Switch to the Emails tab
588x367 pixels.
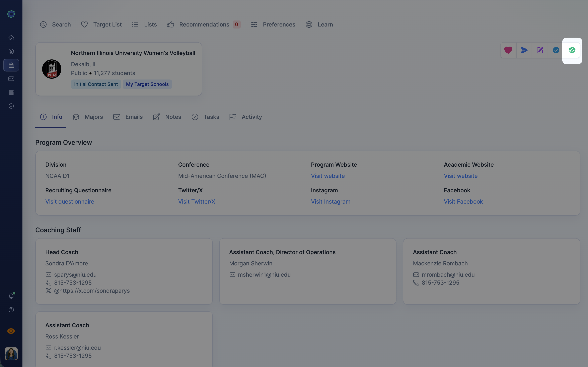point(128,117)
